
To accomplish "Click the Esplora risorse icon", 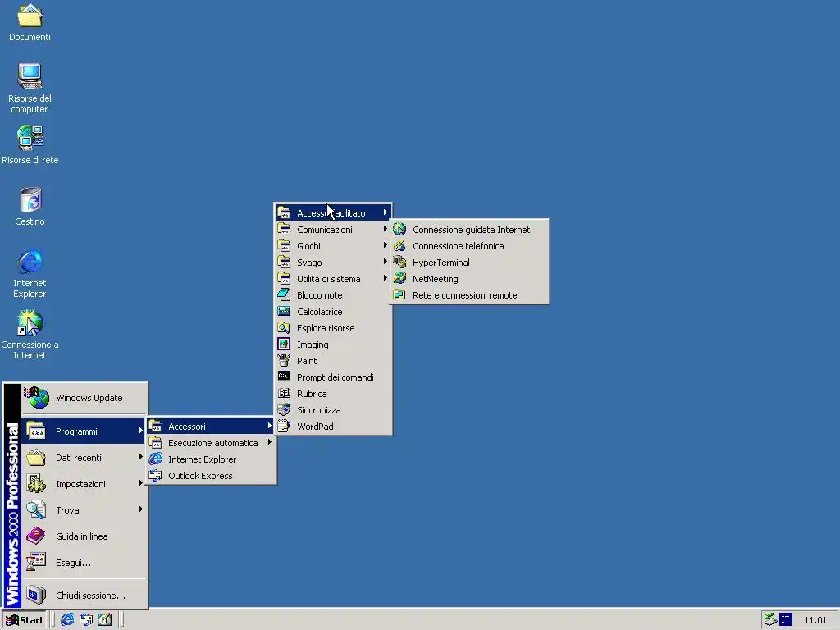I will pyautogui.click(x=284, y=327).
